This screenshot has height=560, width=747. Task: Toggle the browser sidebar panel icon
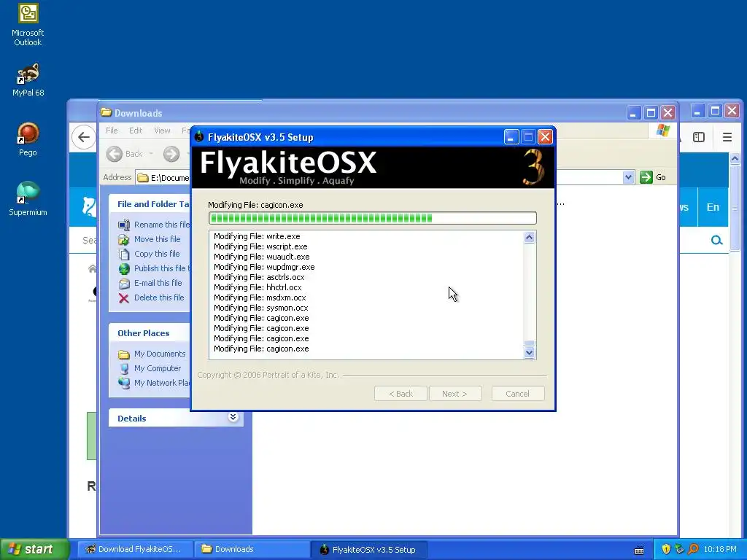coord(698,137)
